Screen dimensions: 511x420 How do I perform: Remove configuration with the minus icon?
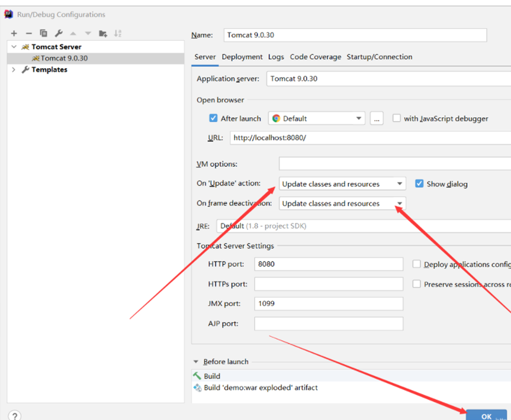28,33
